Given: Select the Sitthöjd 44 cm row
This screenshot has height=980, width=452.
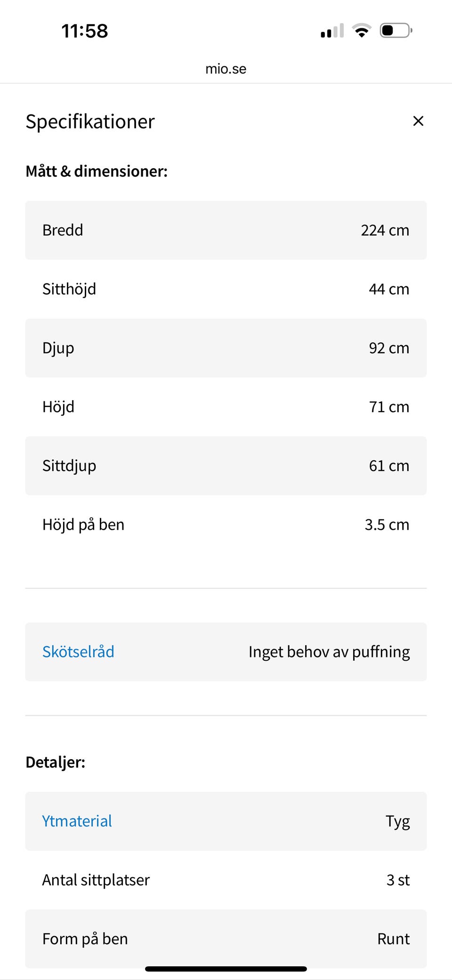Looking at the screenshot, I should (x=226, y=289).
